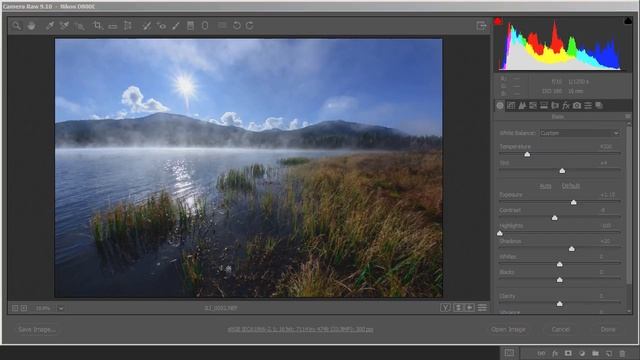The image size is (640, 360).
Task: Click the Tint slider handle
Action: (x=562, y=171)
